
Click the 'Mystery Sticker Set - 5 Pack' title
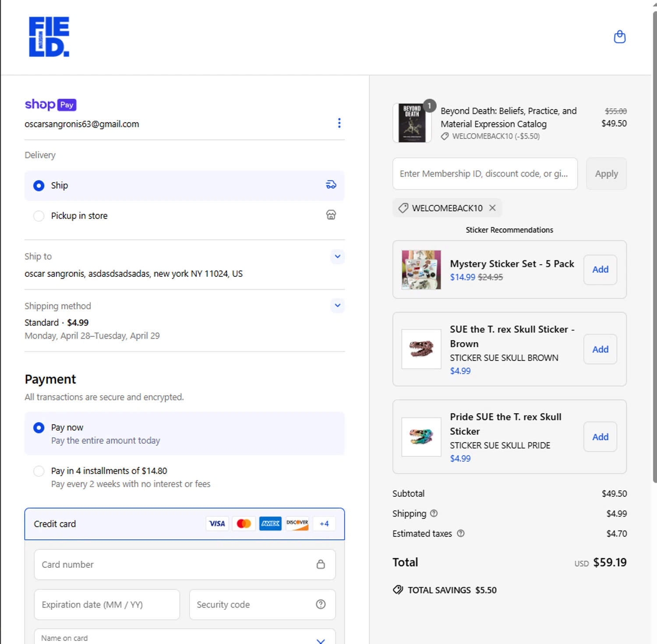pyautogui.click(x=512, y=264)
